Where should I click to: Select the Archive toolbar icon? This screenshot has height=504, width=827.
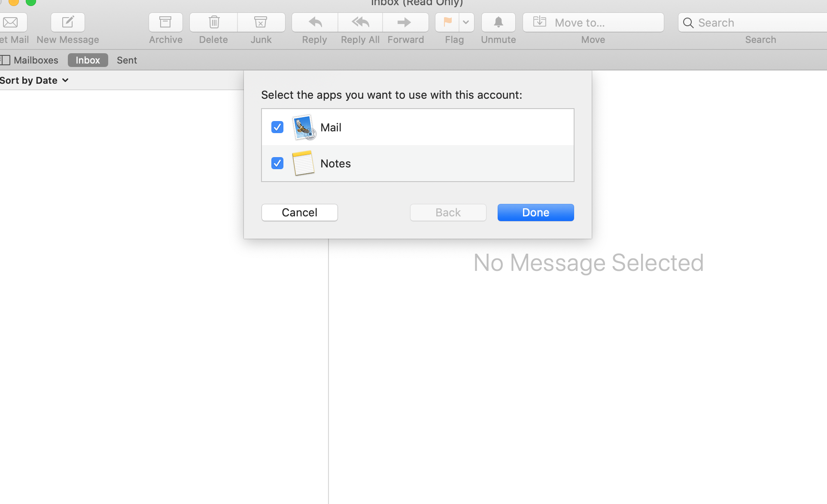point(165,22)
